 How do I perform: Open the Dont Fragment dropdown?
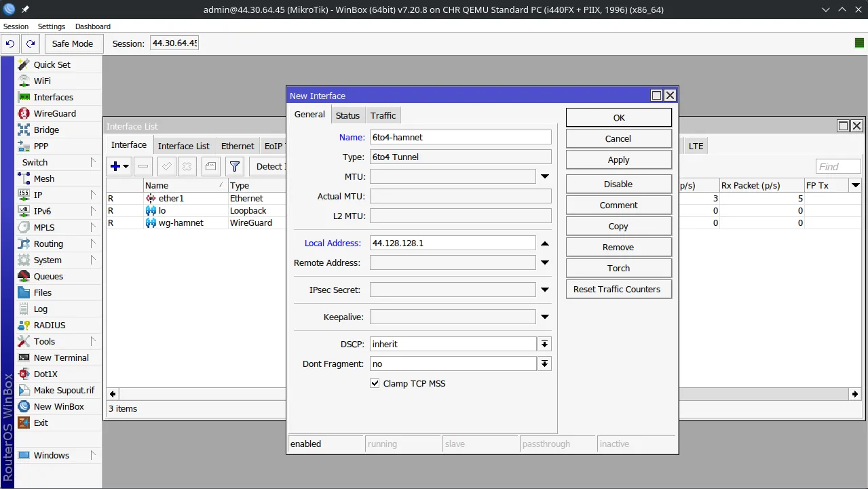544,364
